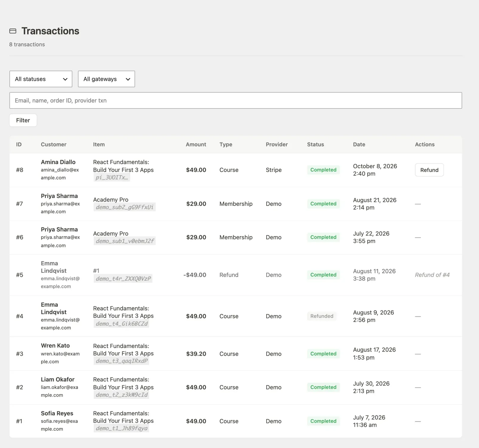
Task: Select transaction code demo_t2_z3kW9cId
Action: click(x=122, y=395)
